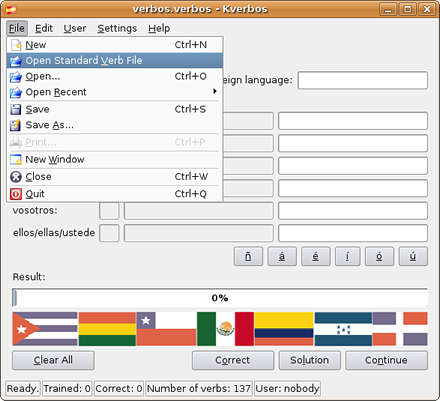Screen dimensions: 440x401
Task: Click the small vosotros reflexive pronoun box
Action: pos(109,211)
